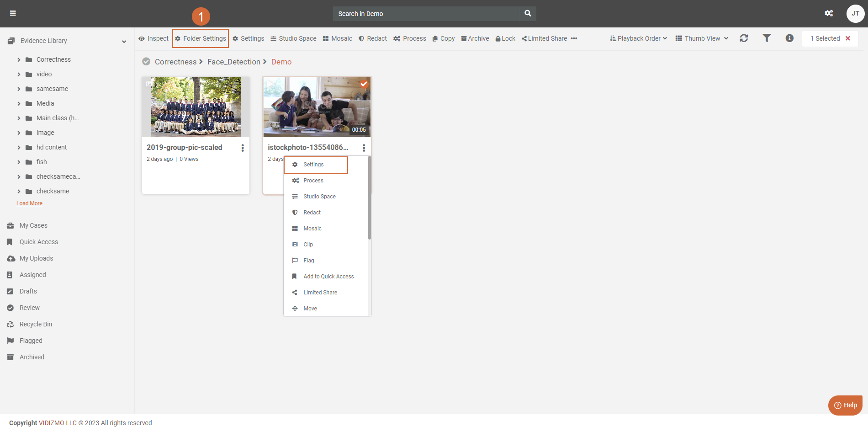Open the Thumb View dropdown
Screen dimensions: 868x432
point(702,38)
